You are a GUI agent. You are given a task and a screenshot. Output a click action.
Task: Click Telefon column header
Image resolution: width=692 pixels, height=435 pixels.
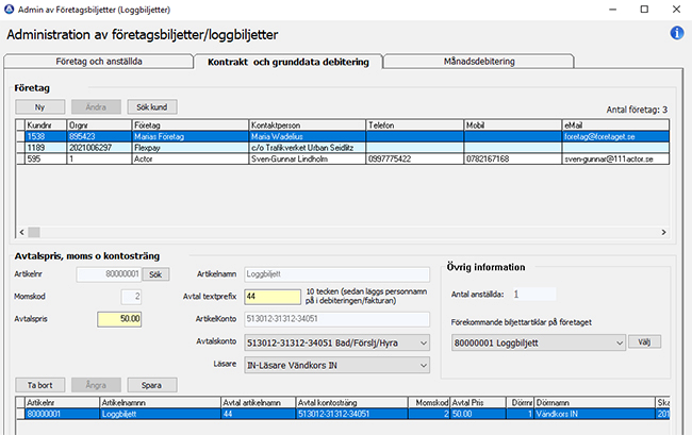pyautogui.click(x=415, y=125)
